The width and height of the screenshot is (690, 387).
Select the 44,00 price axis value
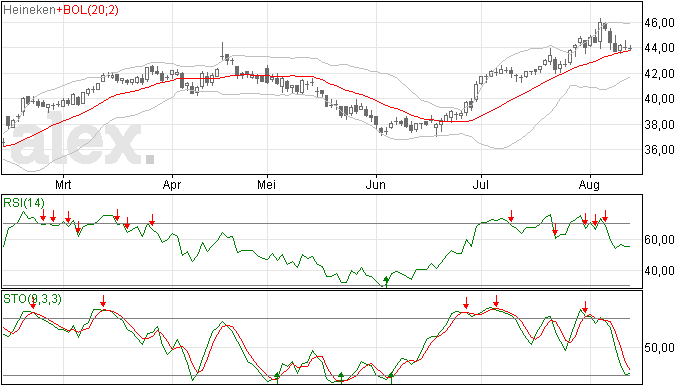coord(659,48)
